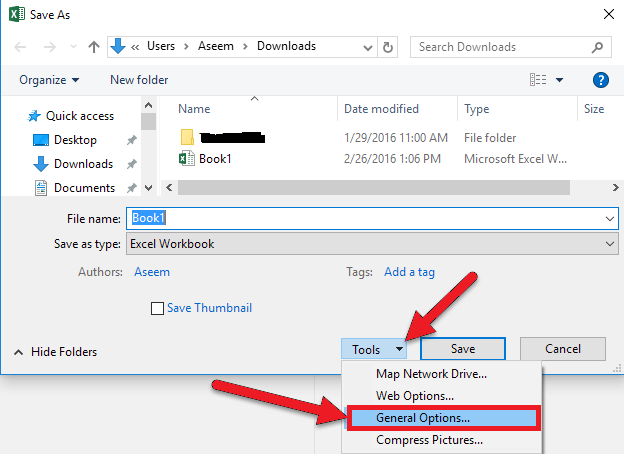This screenshot has height=454, width=624.
Task: Go up one folder level arrow
Action: pos(94,47)
